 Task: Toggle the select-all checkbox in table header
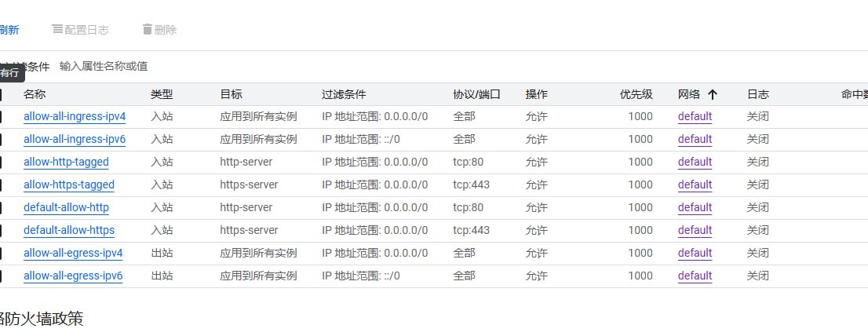point(1,94)
